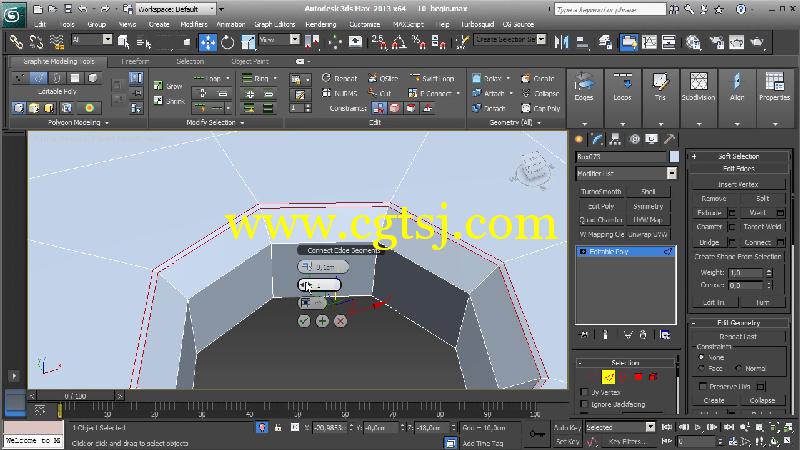Open the Hierarchy command panel tab
This screenshot has height=450, width=800.
[615, 139]
